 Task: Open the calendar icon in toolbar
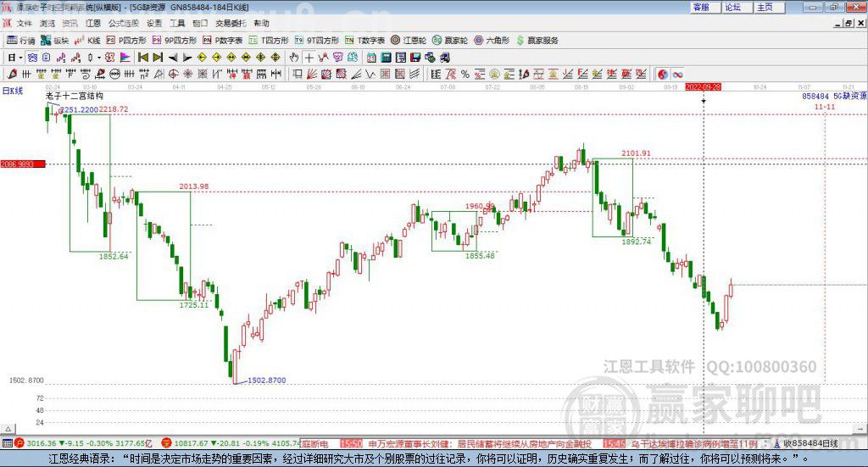(x=371, y=58)
